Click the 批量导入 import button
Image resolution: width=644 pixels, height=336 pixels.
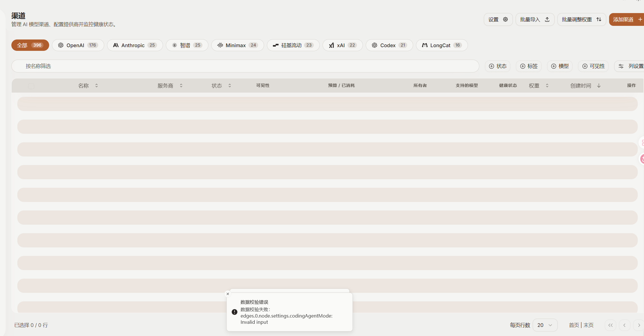tap(535, 20)
